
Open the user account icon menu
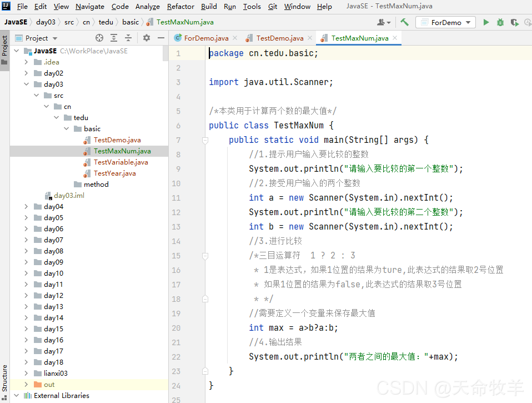(384, 22)
